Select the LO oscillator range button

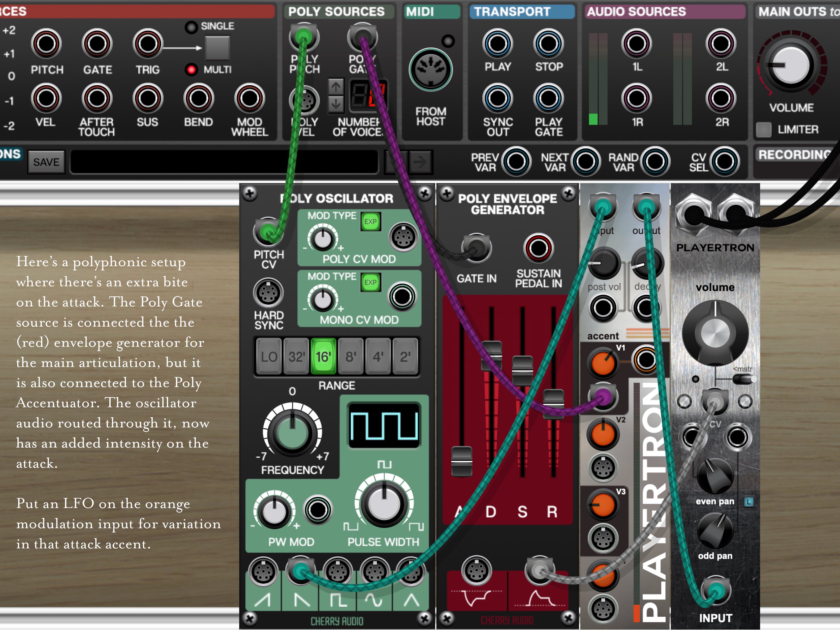pyautogui.click(x=269, y=357)
